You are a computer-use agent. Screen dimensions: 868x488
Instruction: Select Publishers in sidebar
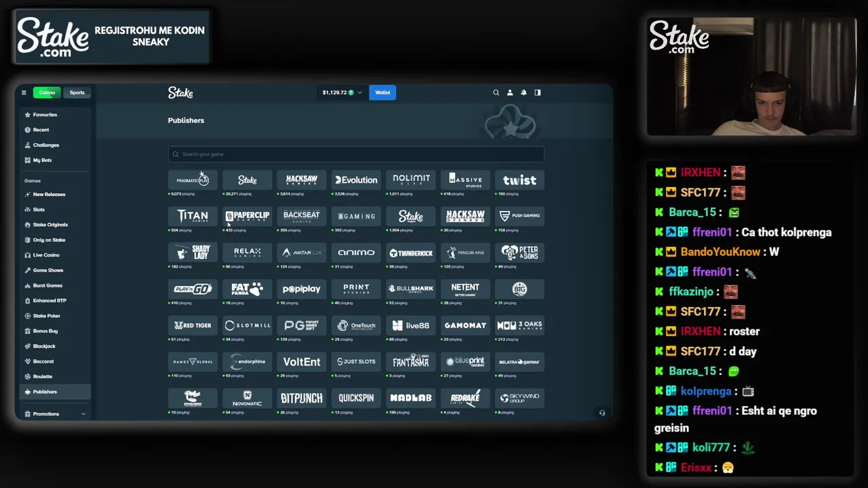point(55,392)
